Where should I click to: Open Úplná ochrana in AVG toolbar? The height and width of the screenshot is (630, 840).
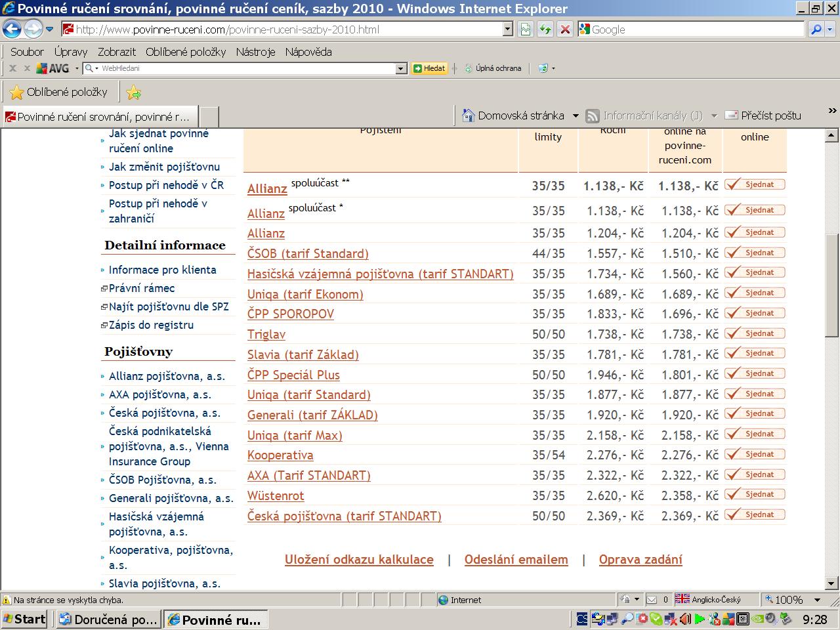493,68
